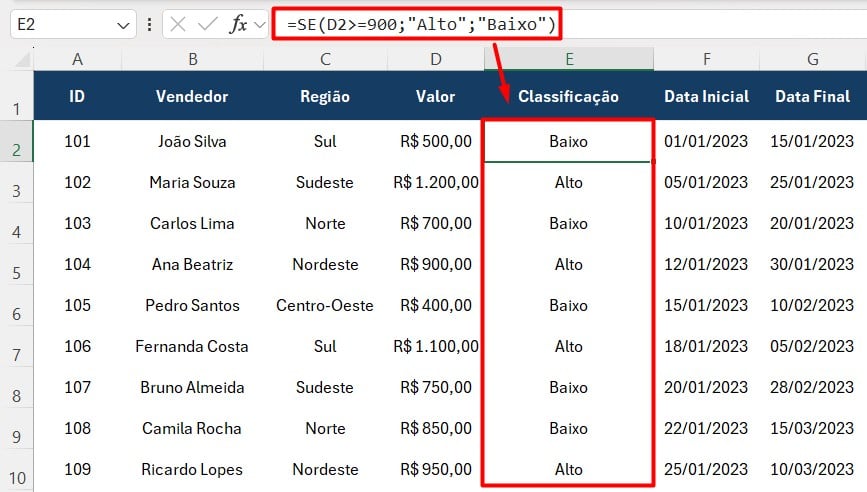
Task: Click the three-dot formula bar handle
Action: click(x=149, y=24)
